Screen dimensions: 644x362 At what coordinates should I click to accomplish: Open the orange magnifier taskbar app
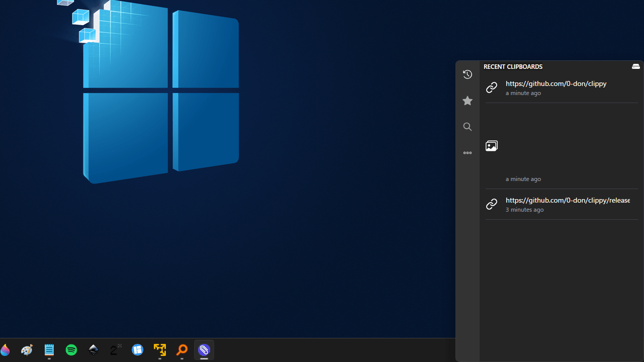point(182,350)
